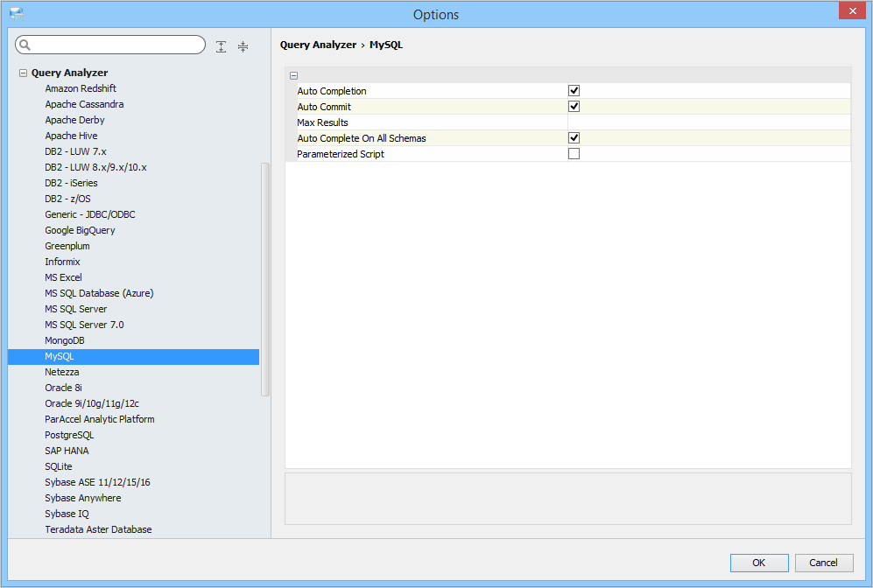The width and height of the screenshot is (873, 588).
Task: Click the Max Results value field
Action: (x=708, y=122)
